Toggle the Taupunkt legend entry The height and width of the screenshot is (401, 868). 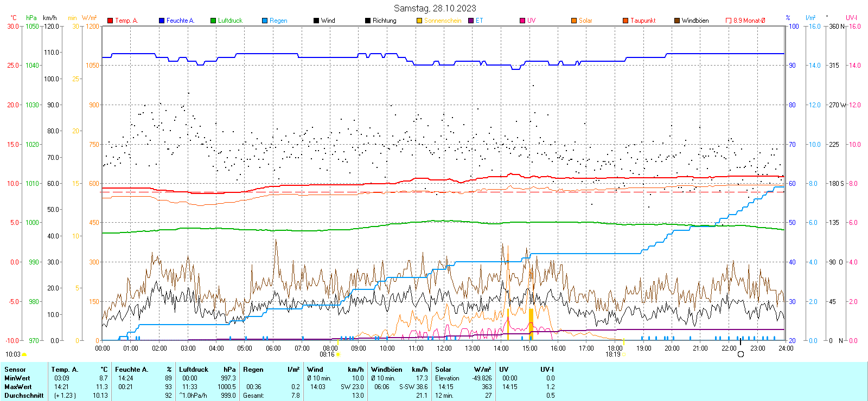(642, 21)
